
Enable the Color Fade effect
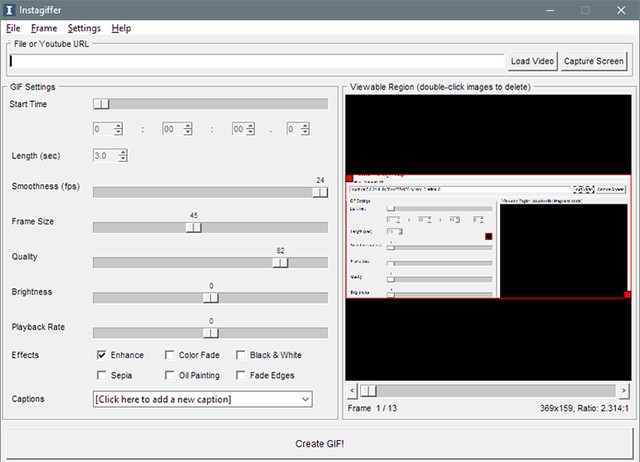click(171, 355)
